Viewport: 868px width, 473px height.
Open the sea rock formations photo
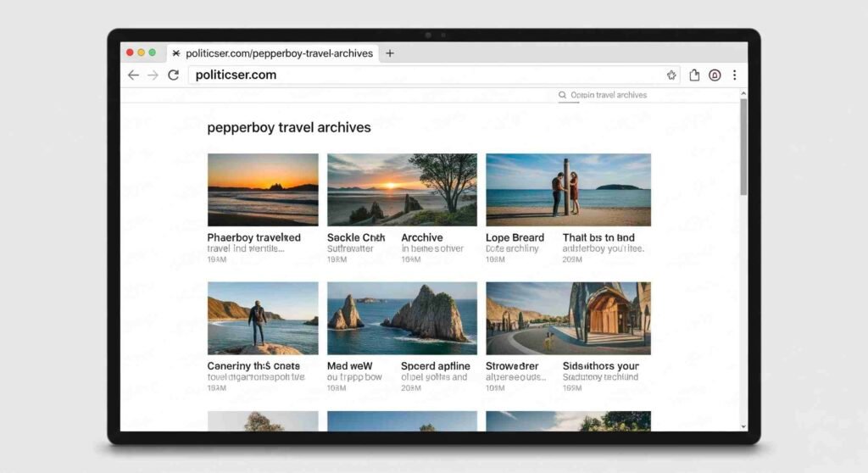[402, 318]
